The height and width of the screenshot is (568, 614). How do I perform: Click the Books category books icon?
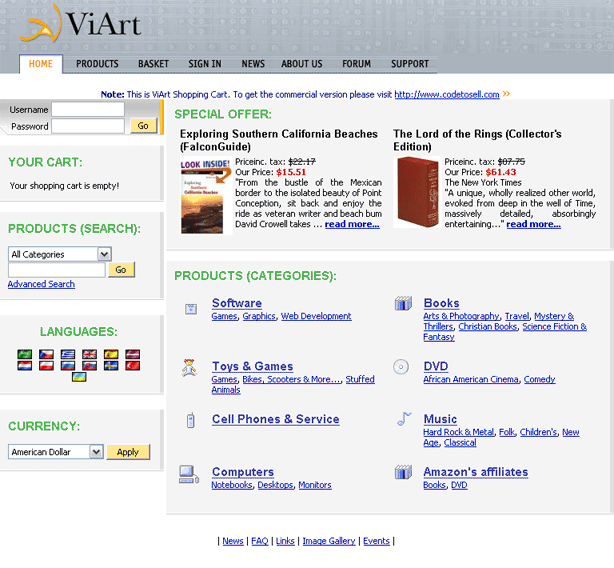(403, 303)
